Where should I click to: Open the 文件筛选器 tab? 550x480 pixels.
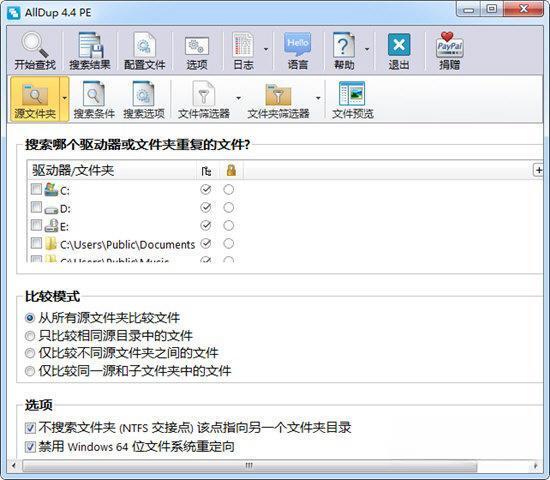(204, 99)
